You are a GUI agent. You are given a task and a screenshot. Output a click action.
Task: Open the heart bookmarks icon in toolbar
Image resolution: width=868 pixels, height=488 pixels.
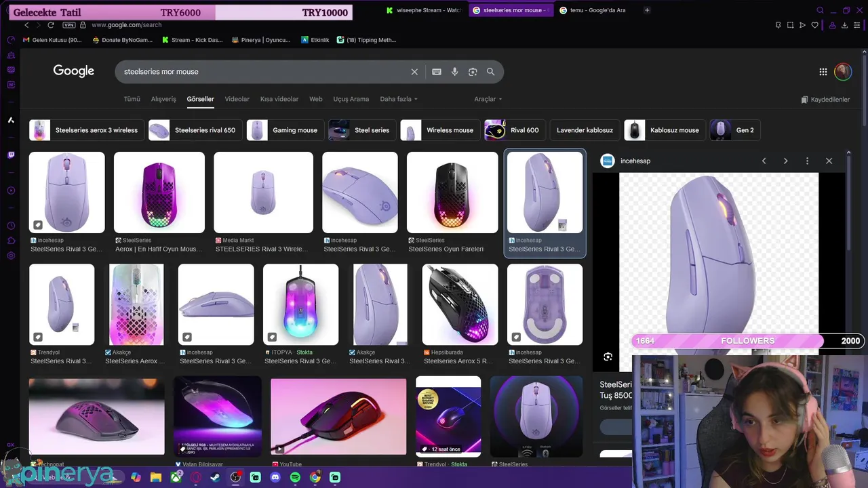point(815,25)
